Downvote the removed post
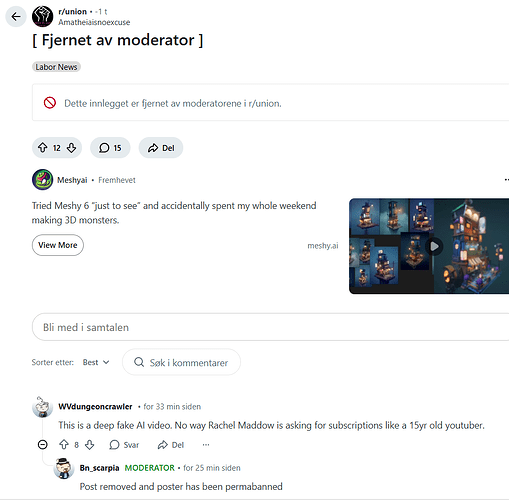This screenshot has height=500, width=509. tap(71, 148)
